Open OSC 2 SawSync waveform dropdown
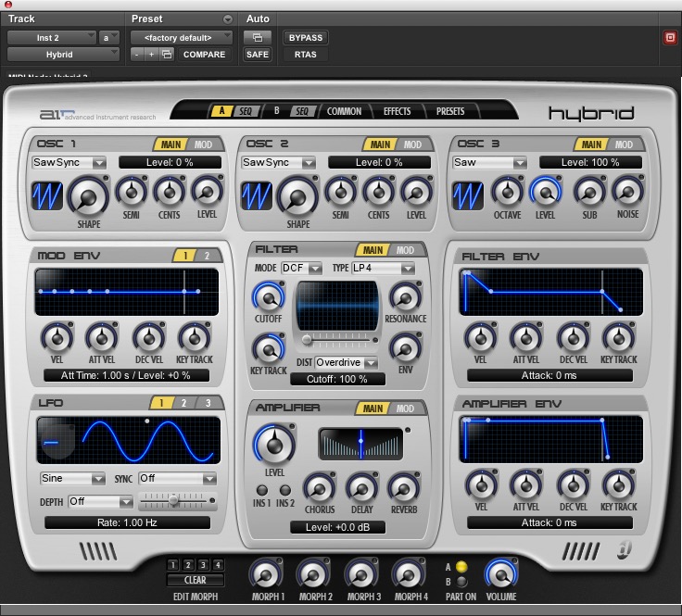 (x=278, y=163)
